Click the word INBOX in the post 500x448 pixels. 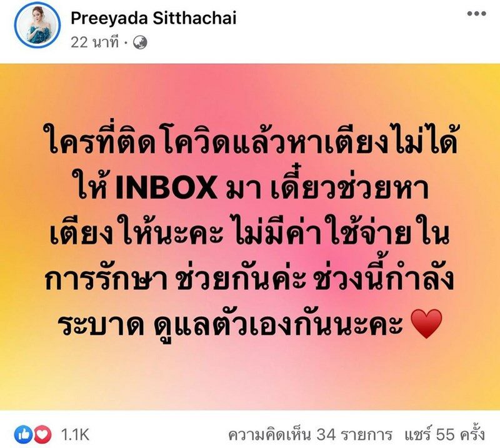[x=167, y=187]
